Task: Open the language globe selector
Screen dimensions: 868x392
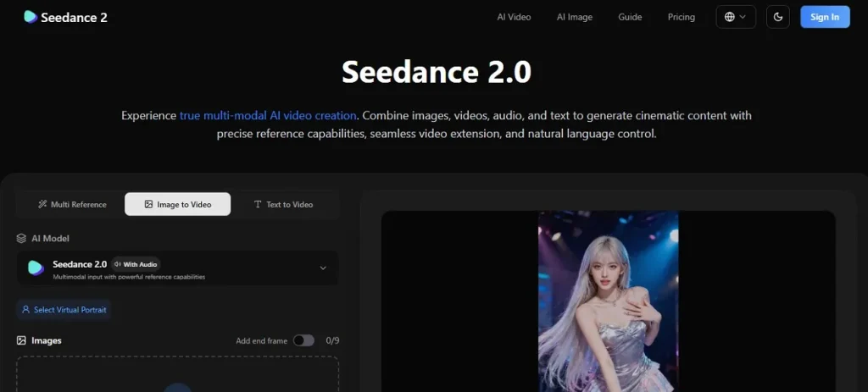Action: pos(736,17)
